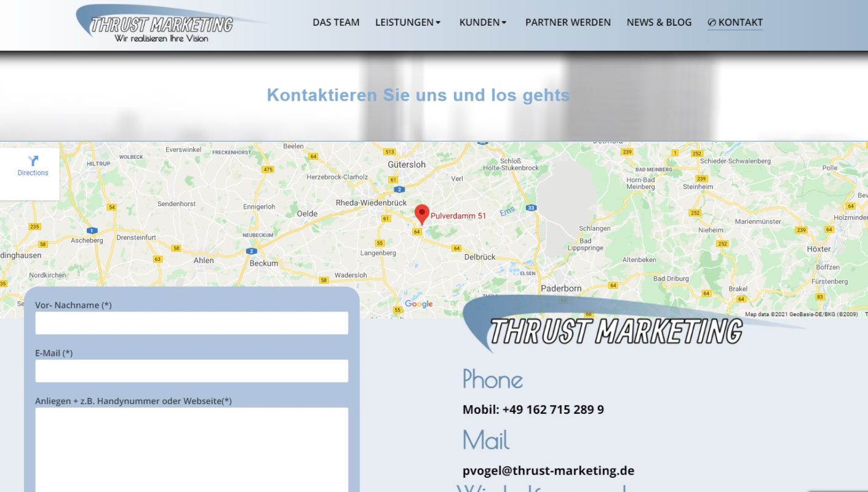Click the Ahlen label on the map
This screenshot has height=492, width=868.
[204, 260]
